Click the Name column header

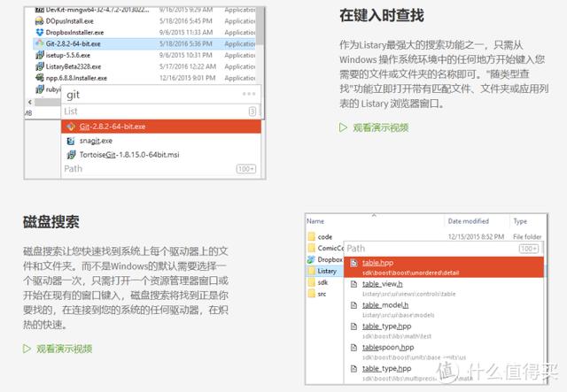pyautogui.click(x=315, y=221)
